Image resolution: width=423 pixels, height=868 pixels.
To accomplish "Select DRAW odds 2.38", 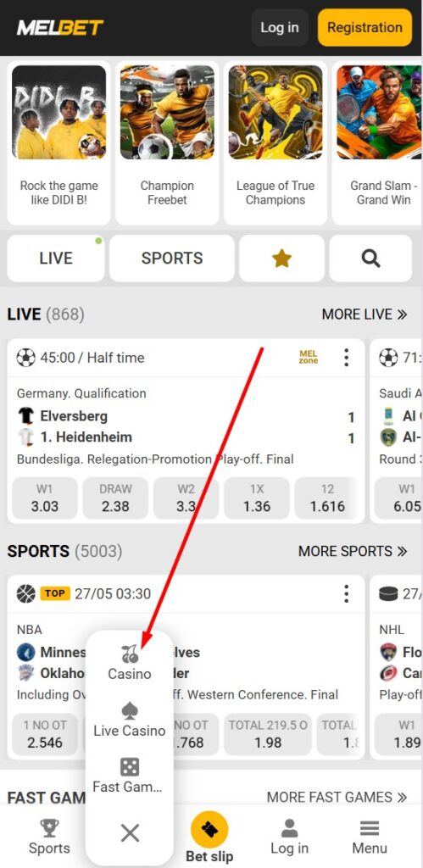I will pos(116,498).
